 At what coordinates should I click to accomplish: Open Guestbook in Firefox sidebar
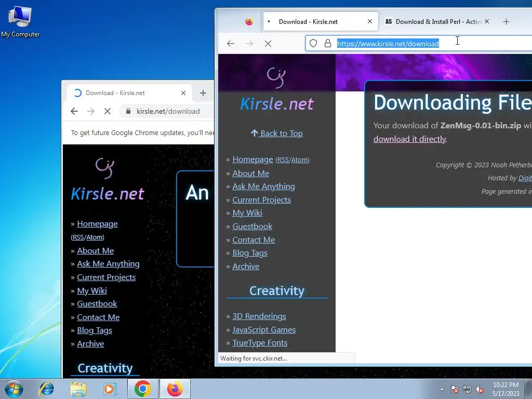[x=252, y=227]
